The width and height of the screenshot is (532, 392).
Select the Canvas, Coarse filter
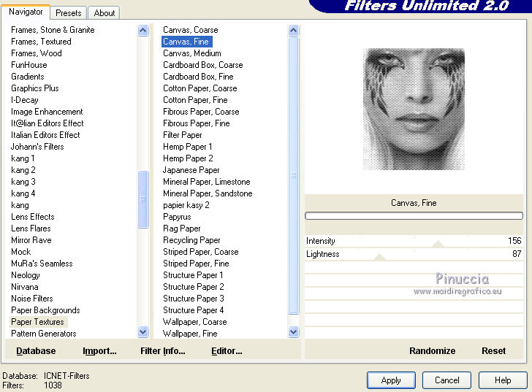[x=190, y=30]
